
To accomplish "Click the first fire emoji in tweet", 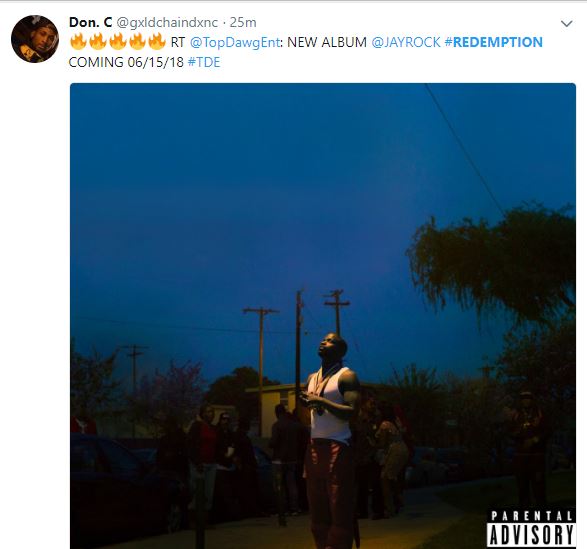I will coord(78,41).
